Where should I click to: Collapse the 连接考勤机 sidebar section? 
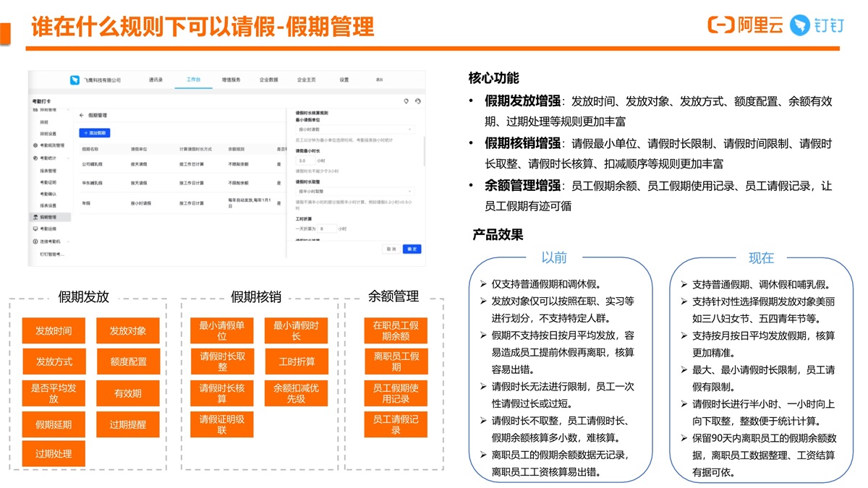(x=69, y=241)
